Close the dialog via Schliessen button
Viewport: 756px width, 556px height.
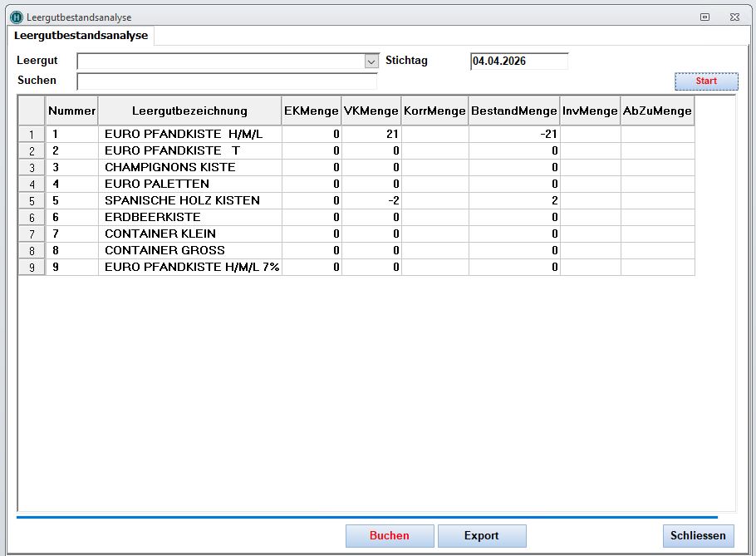[698, 536]
